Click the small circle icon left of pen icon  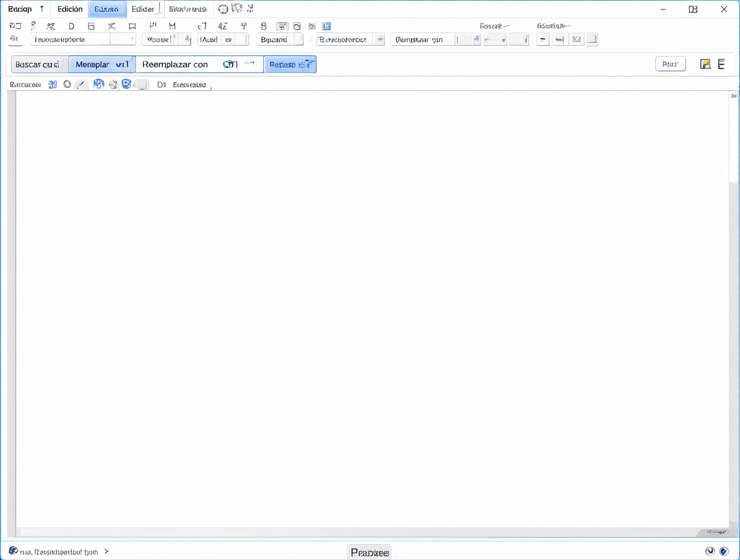[67, 84]
